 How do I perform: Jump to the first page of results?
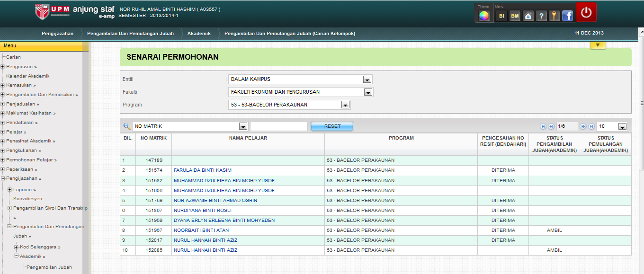click(x=543, y=126)
